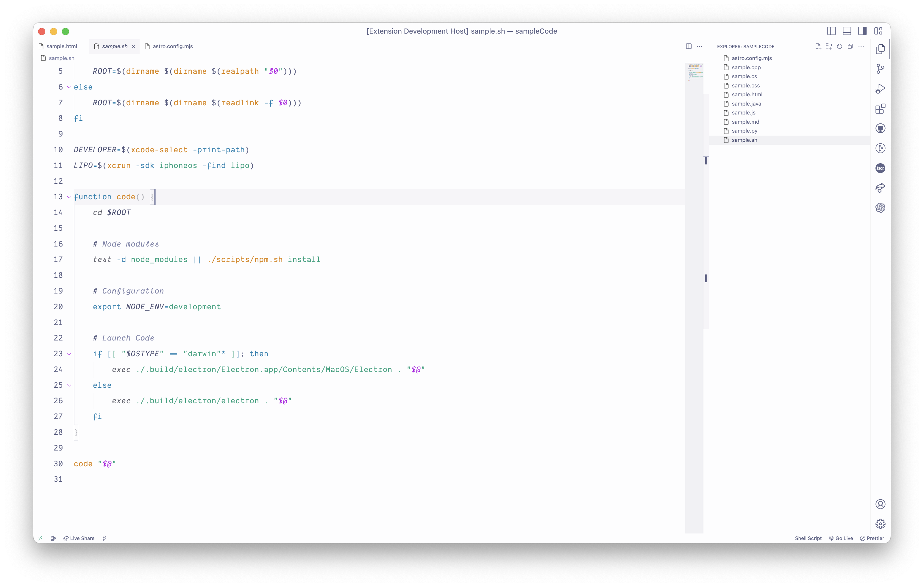Screen dimensions: 924x587
Task: Collapse the if block on line 23
Action: tap(69, 354)
